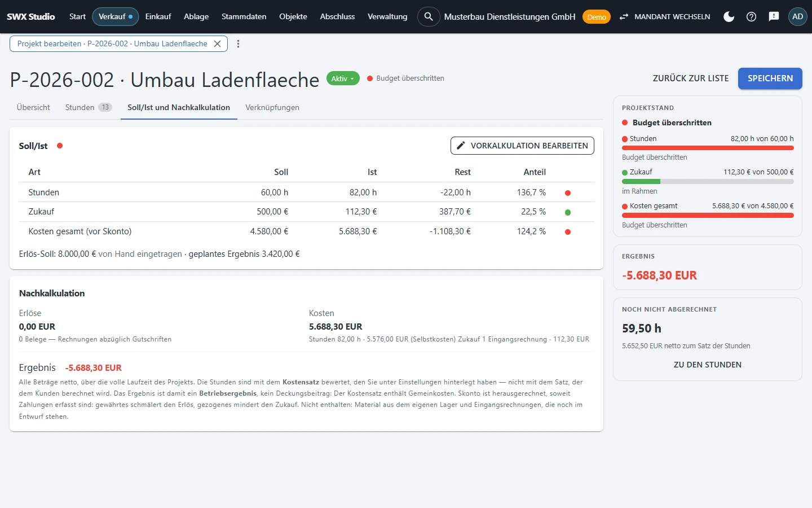Open the Verwaltung menu

(x=387, y=16)
